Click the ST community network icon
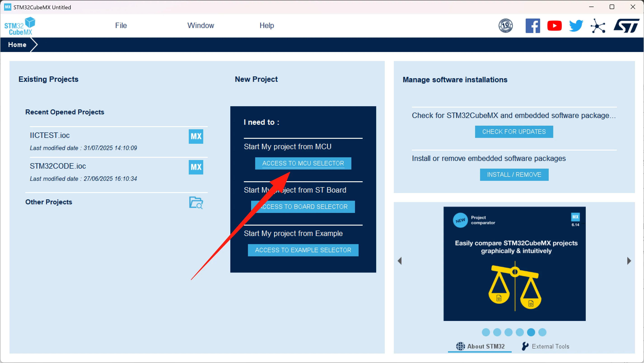 click(598, 26)
